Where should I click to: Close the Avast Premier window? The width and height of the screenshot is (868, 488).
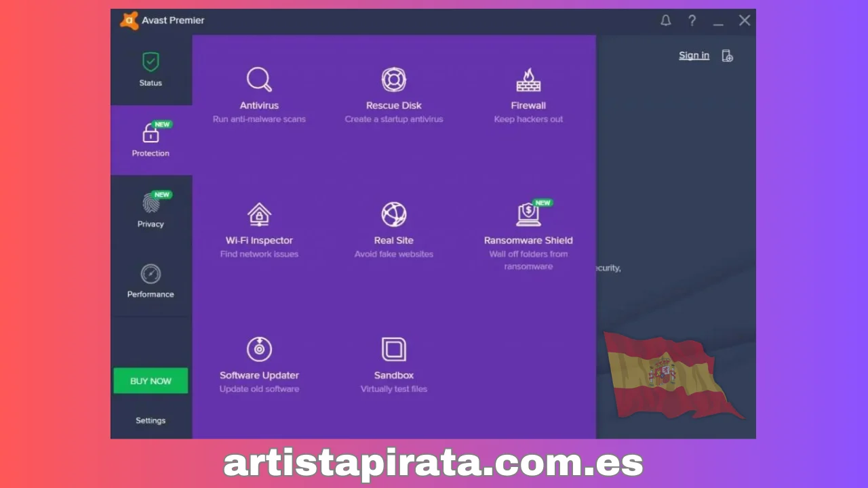tap(745, 20)
